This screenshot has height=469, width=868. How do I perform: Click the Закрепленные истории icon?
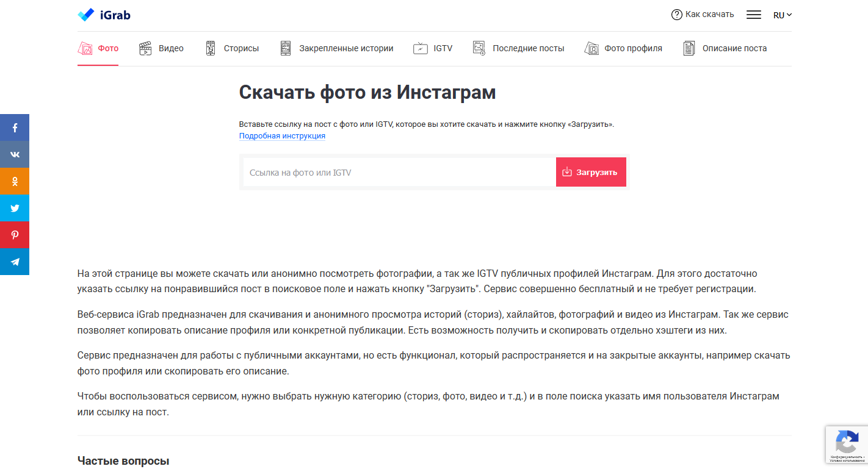(x=286, y=48)
